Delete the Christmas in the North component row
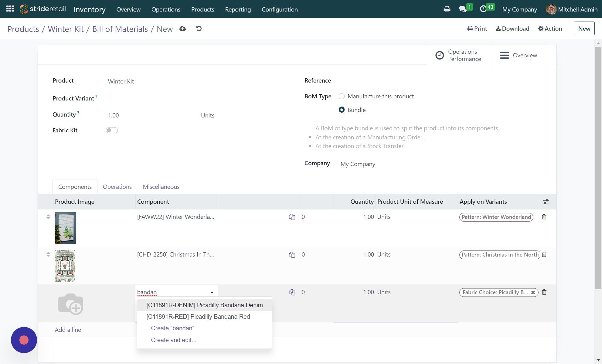 point(544,254)
